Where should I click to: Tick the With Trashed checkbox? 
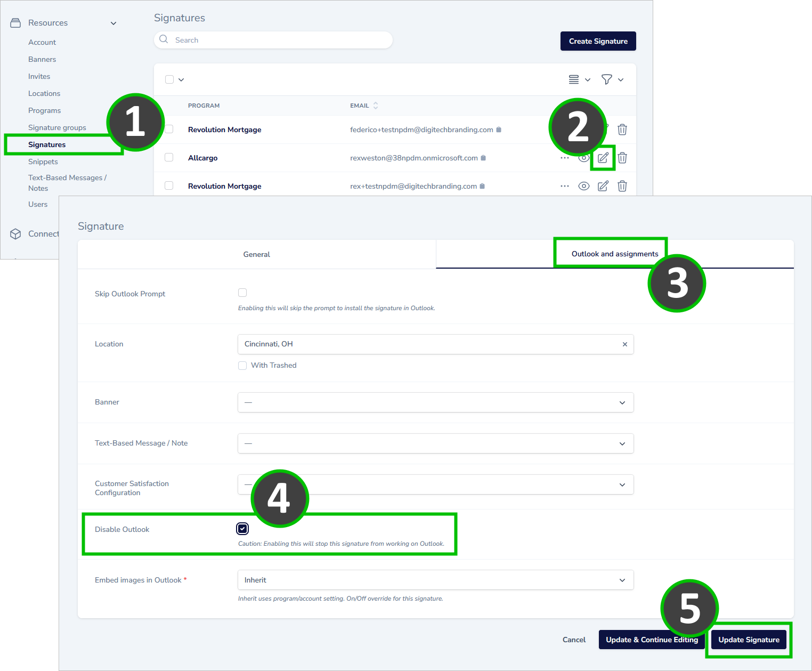(x=242, y=365)
